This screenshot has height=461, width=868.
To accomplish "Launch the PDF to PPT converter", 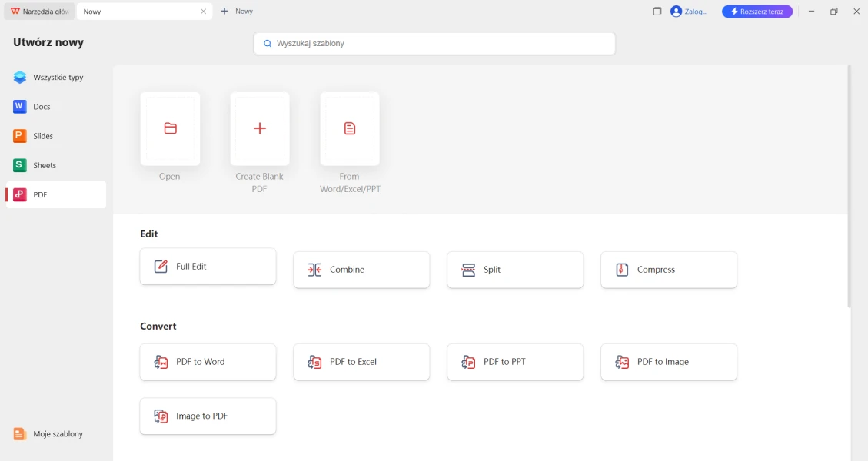I will pos(515,362).
